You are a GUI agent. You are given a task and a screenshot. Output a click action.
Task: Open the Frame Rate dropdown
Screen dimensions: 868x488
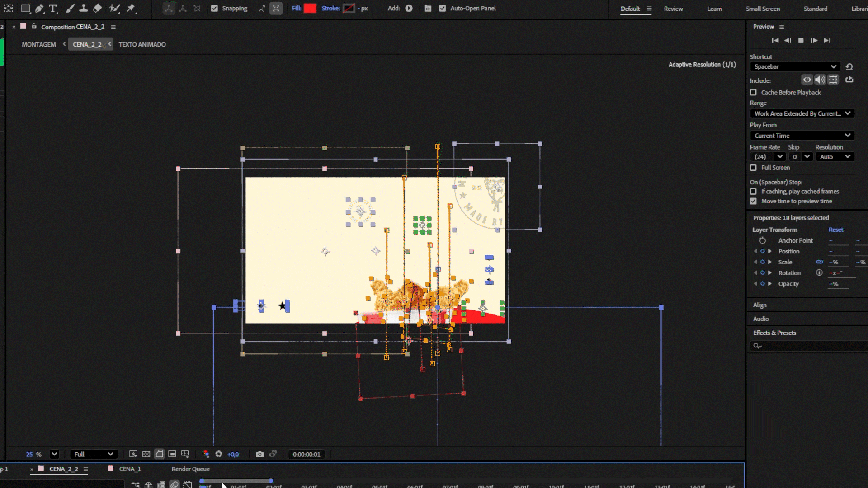click(768, 157)
